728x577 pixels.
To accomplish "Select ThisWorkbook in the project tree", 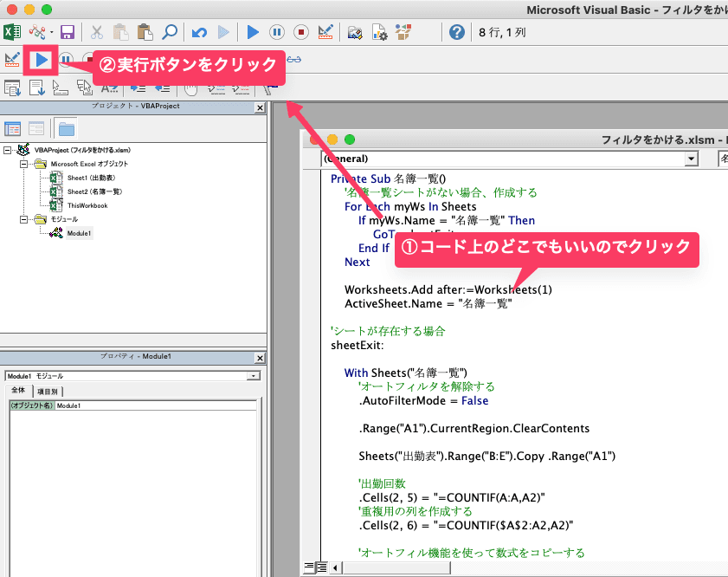I will coord(87,205).
